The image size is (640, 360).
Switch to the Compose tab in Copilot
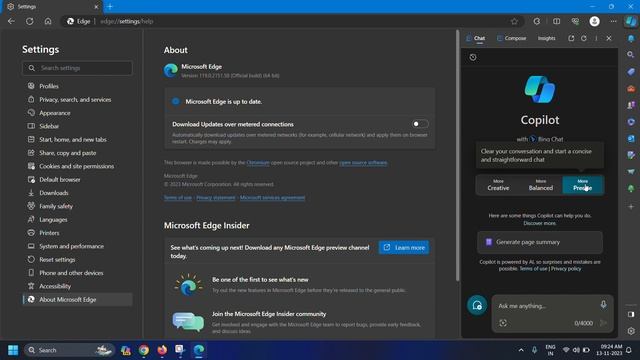(x=511, y=38)
